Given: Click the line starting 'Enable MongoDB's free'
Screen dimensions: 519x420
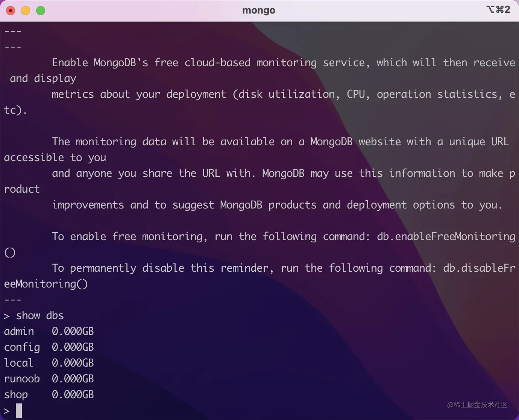Looking at the screenshot, I should [x=284, y=62].
